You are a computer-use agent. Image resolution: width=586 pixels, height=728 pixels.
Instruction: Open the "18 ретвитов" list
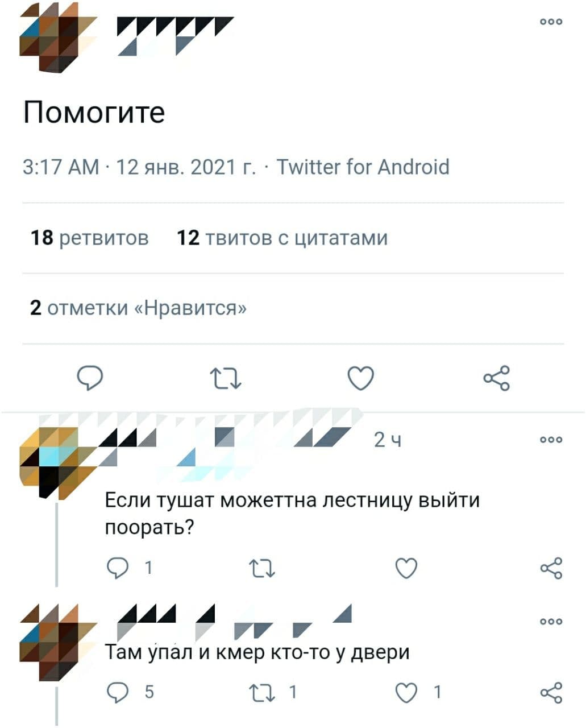pyautogui.click(x=90, y=238)
